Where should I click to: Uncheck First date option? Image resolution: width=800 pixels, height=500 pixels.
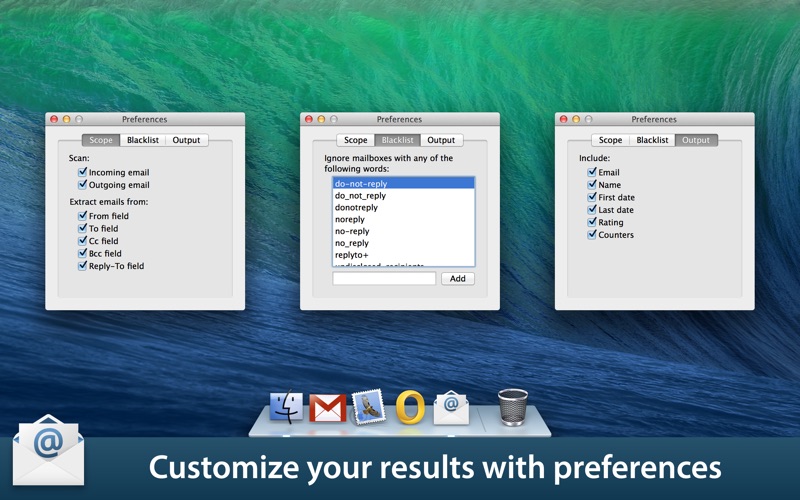(592, 197)
